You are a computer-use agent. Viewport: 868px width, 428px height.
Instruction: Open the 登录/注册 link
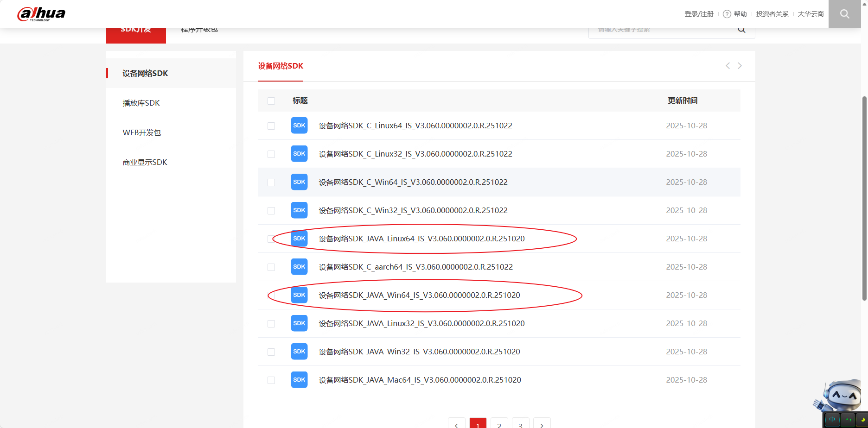pyautogui.click(x=699, y=14)
